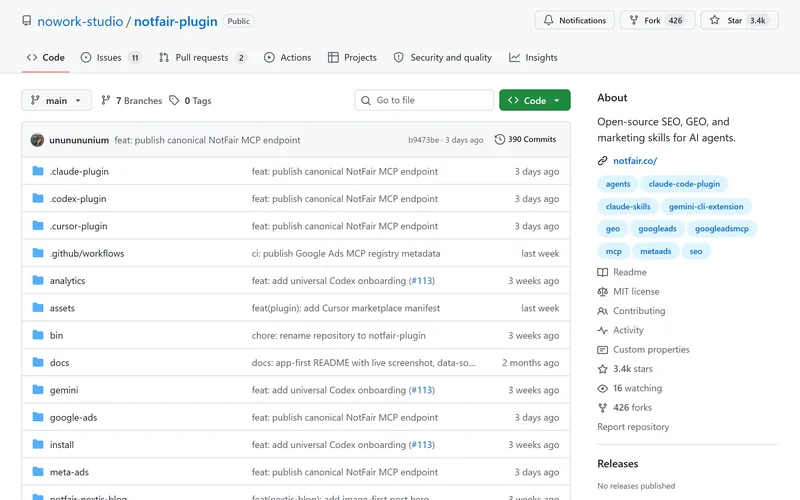This screenshot has height=500, width=800.
Task: View 7 Branches link
Action: 132,101
